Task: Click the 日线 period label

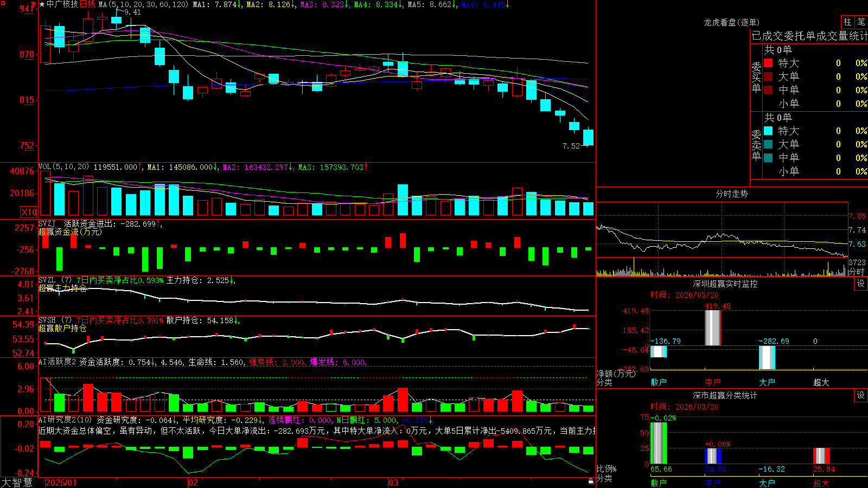Action: click(87, 4)
